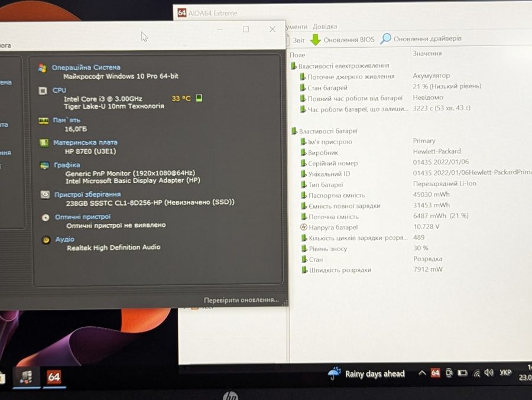Select the Паспортна ємність row
The image size is (532, 400).
tap(375, 195)
